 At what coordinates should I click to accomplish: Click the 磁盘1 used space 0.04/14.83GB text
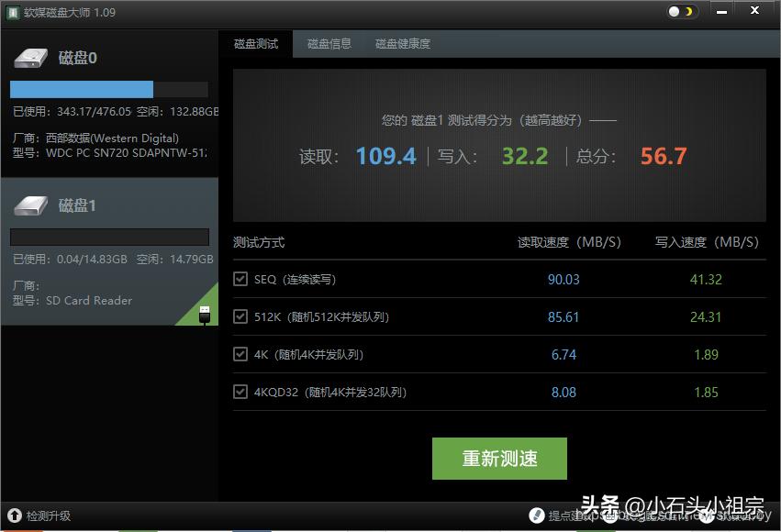point(71,259)
